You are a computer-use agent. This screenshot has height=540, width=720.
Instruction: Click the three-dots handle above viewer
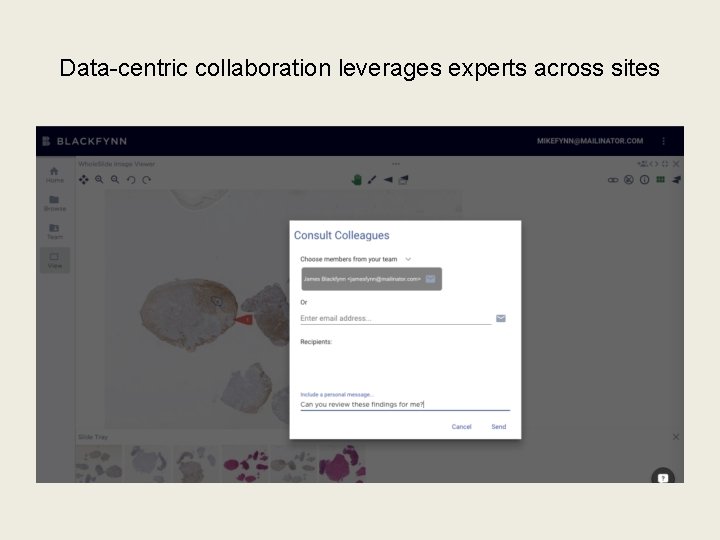pyautogui.click(x=396, y=163)
